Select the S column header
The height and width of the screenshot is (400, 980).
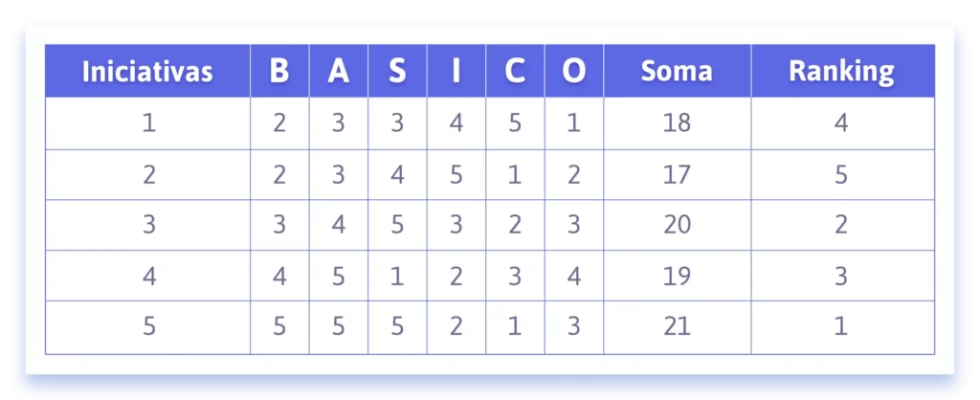point(397,72)
